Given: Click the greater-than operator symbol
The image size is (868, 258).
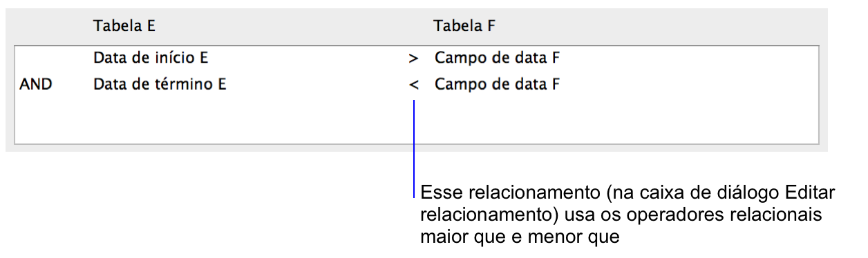Looking at the screenshot, I should point(413,59).
